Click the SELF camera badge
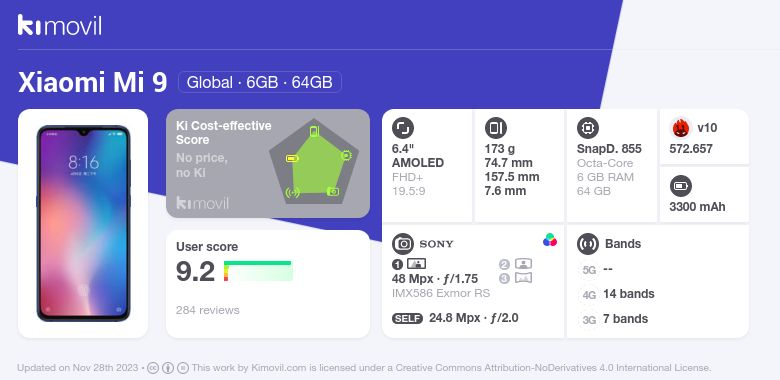This screenshot has height=380, width=780. point(407,318)
